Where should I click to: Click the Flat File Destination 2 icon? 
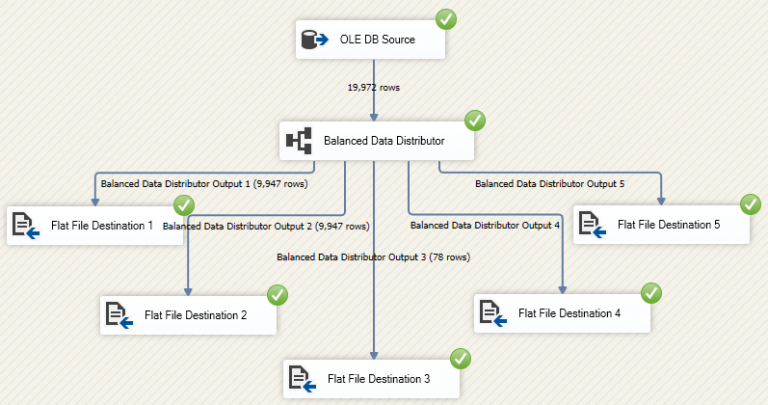point(119,315)
